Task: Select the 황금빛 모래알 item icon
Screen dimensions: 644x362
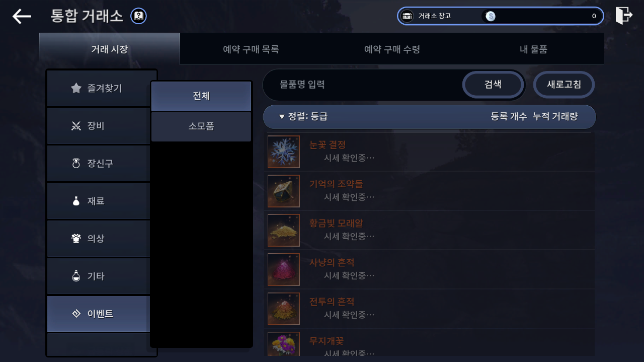Action: (x=284, y=230)
